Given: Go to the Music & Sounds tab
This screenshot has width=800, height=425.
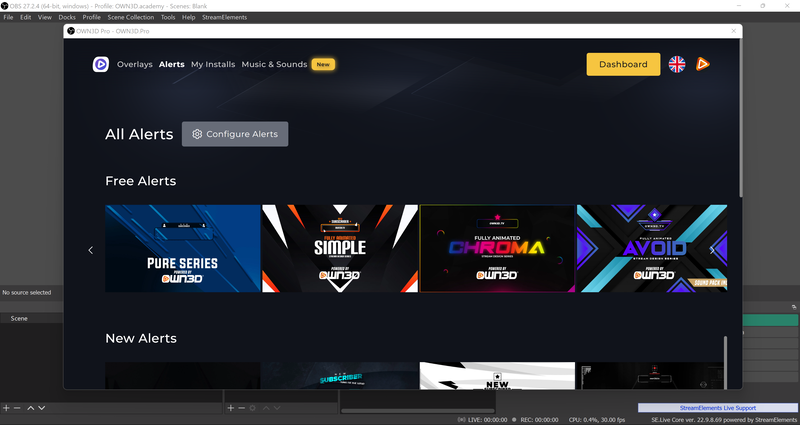Looking at the screenshot, I should (274, 64).
